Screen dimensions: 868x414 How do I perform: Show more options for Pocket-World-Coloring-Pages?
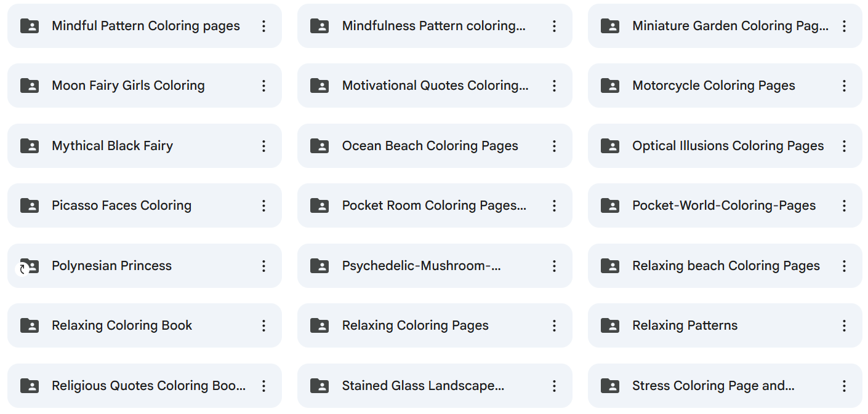tap(844, 205)
